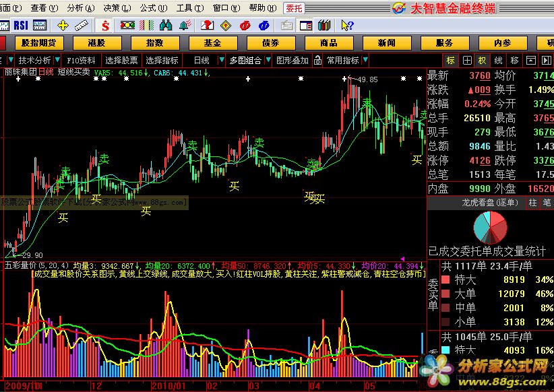This screenshot has width=554, height=392.
Task: Click the 委托 order button
Action: pyautogui.click(x=295, y=8)
